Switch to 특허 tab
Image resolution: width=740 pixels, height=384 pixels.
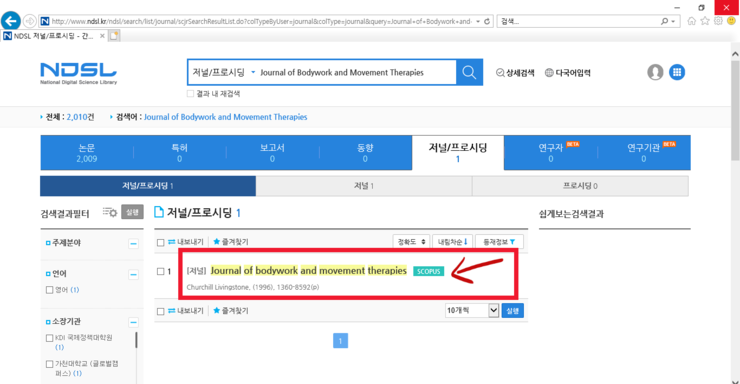click(179, 153)
